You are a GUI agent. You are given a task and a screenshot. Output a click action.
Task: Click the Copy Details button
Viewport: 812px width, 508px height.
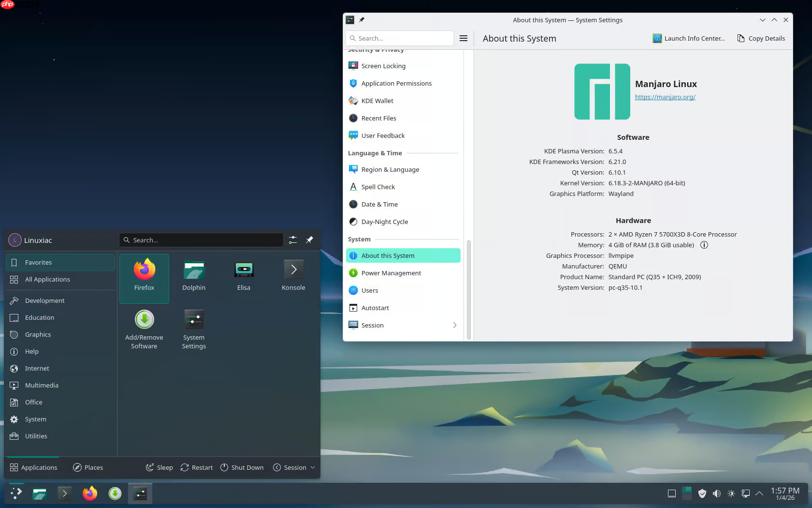[761, 38]
